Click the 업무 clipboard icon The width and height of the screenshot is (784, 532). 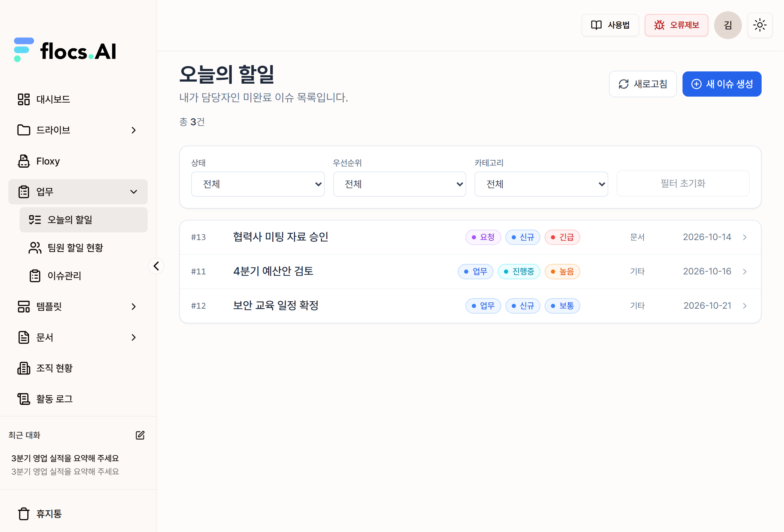tap(24, 192)
